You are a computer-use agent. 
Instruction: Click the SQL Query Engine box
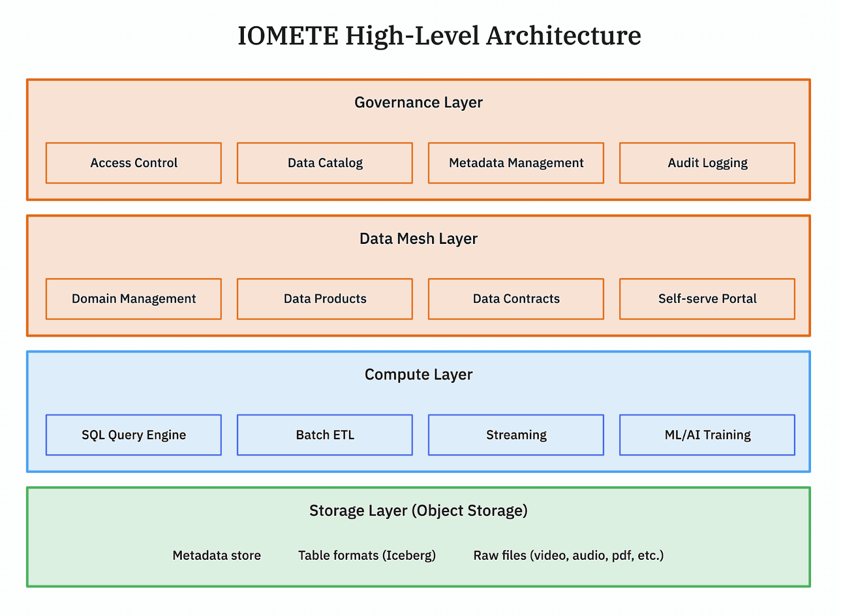[134, 435]
